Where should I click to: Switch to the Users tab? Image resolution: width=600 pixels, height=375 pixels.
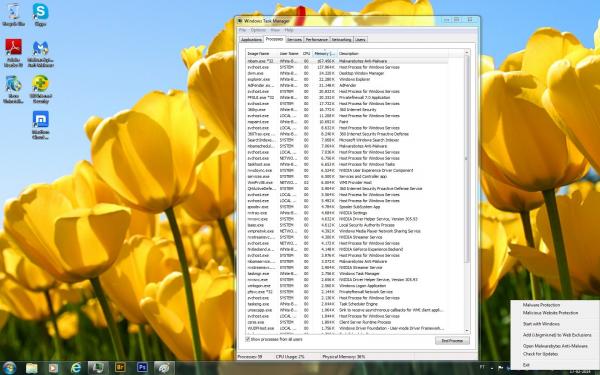pos(360,39)
